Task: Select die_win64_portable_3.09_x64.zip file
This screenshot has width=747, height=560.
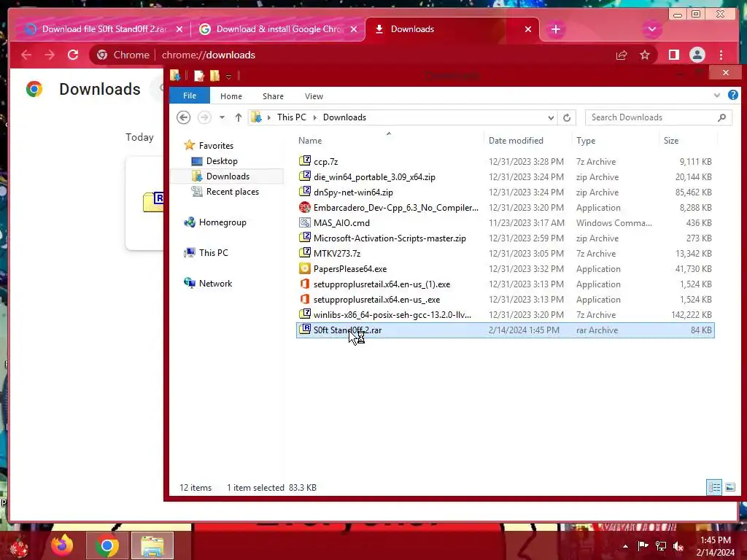Action: tap(505, 176)
